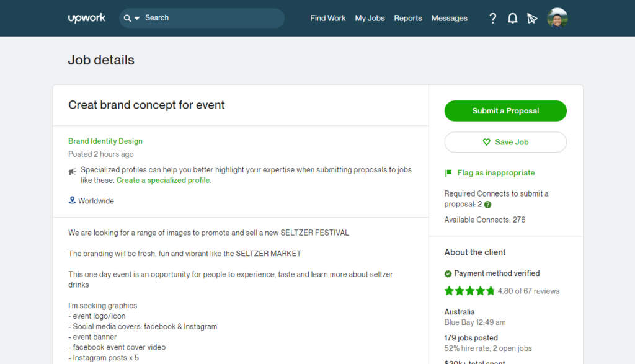This screenshot has height=364, width=635.
Task: Click the '- facebook event cover video' line
Action: (x=117, y=347)
